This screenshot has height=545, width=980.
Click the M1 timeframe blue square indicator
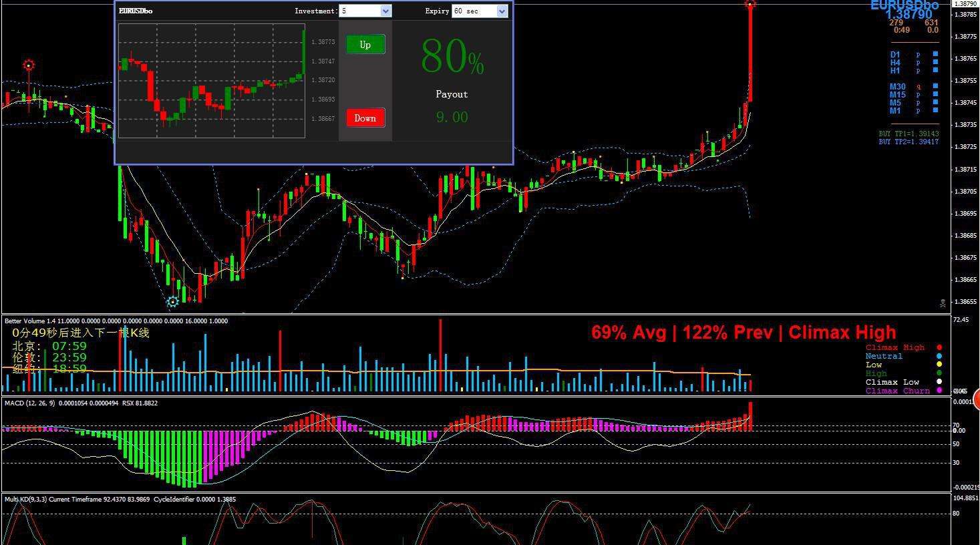pyautogui.click(x=936, y=110)
